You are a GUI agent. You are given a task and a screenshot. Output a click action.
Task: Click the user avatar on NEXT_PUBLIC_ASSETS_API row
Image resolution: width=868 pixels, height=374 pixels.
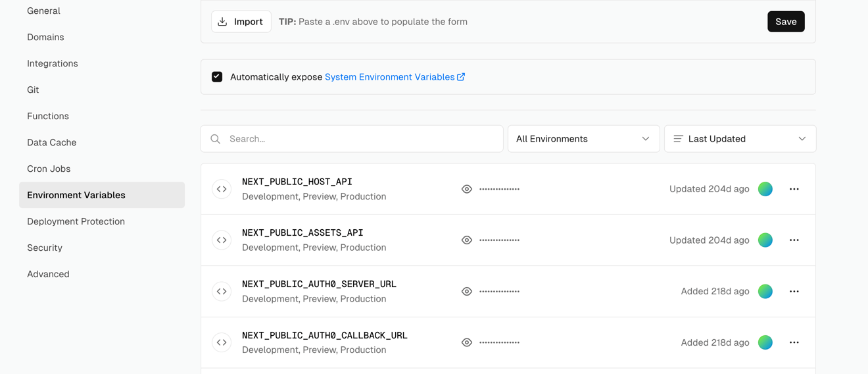coord(765,240)
